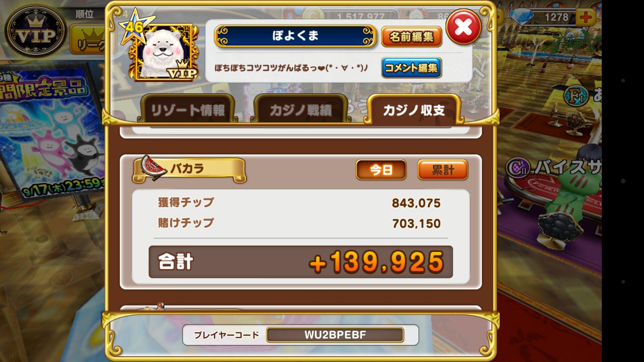Click the player code field WU2BPEBF
This screenshot has height=362, width=644.
[335, 335]
